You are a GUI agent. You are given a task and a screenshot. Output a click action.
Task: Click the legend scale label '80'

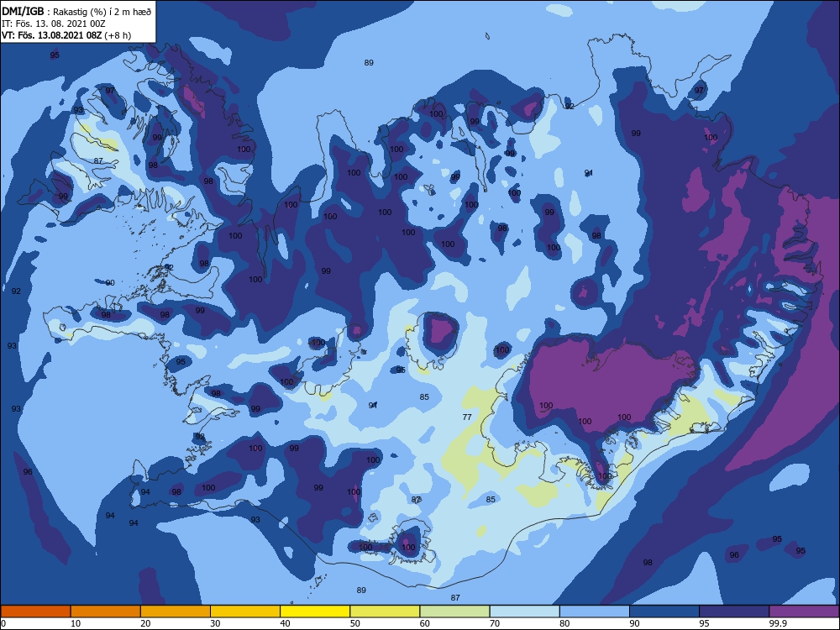click(x=564, y=623)
